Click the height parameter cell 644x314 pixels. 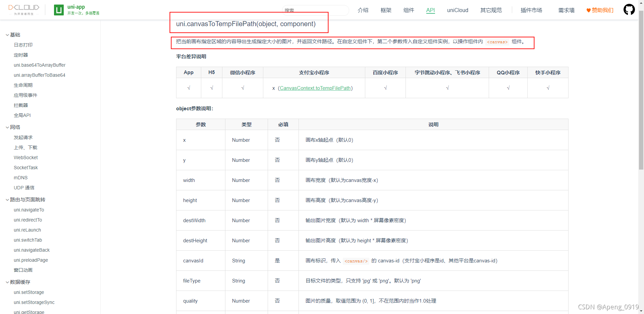(x=201, y=200)
